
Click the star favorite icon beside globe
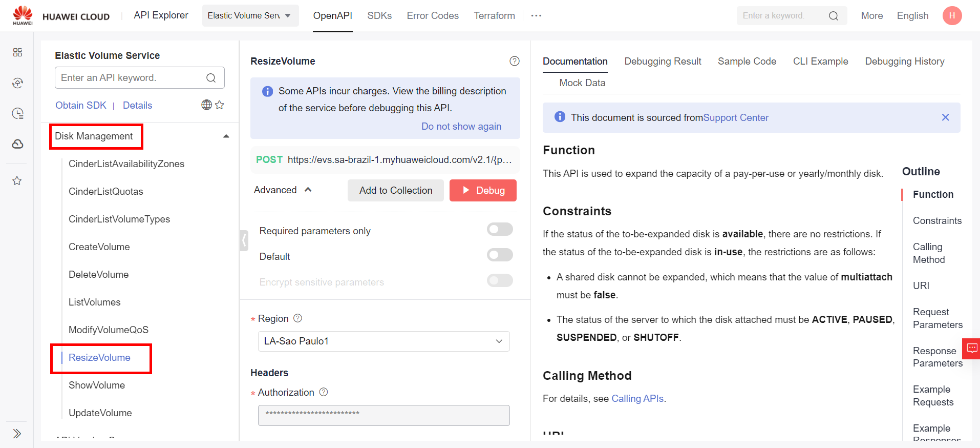tap(220, 105)
